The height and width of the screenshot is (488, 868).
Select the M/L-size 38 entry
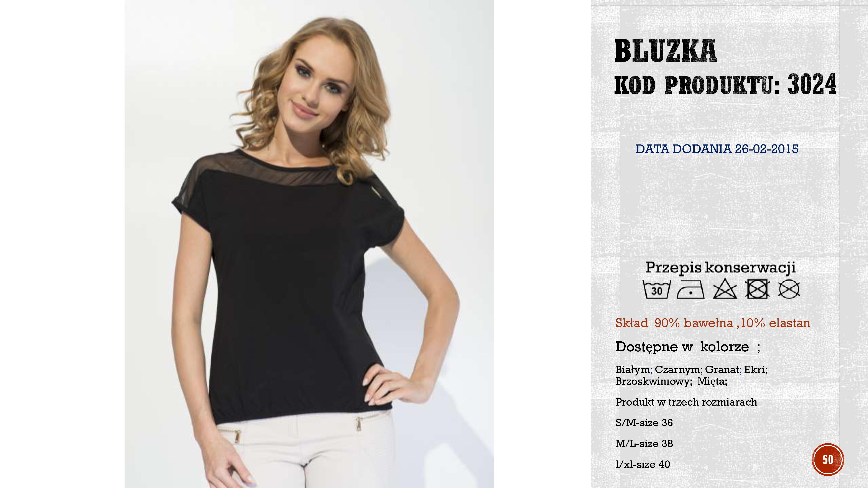pos(644,444)
